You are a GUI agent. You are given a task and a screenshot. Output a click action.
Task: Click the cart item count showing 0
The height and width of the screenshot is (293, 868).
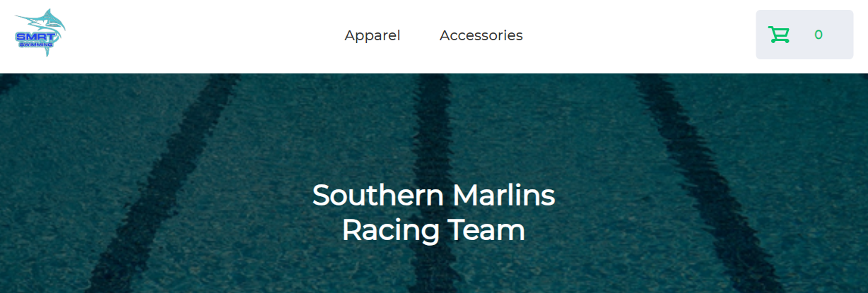click(819, 35)
